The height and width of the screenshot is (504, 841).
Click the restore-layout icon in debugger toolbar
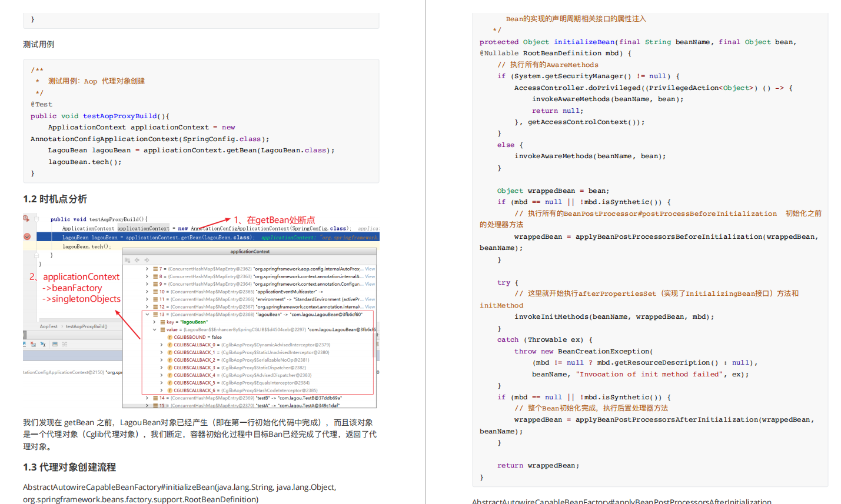(x=65, y=344)
